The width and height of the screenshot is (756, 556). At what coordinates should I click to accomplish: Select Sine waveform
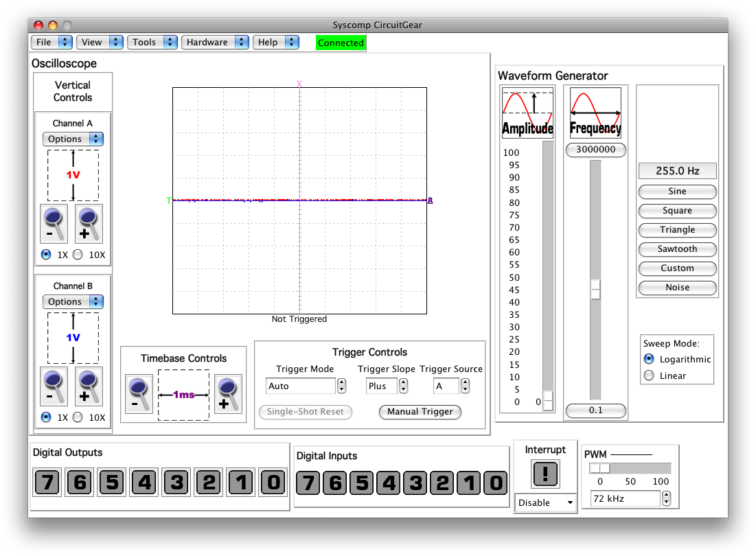678,192
